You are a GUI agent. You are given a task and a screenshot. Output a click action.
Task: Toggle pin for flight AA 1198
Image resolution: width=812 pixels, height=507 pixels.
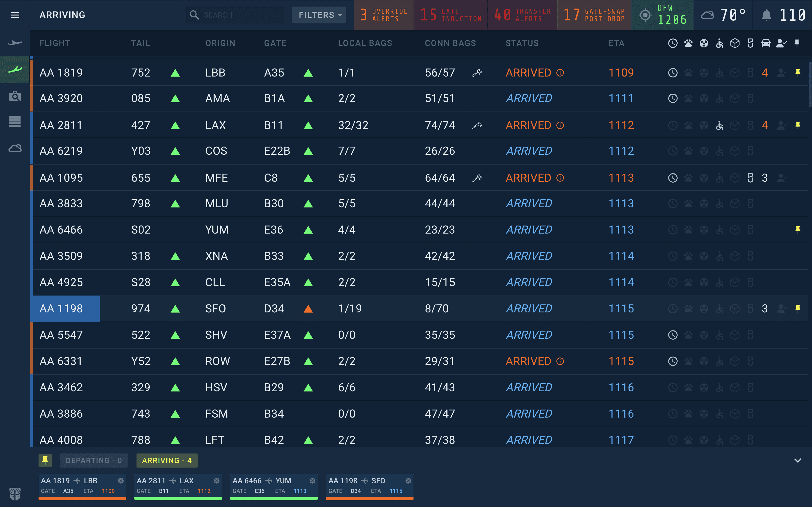point(798,308)
